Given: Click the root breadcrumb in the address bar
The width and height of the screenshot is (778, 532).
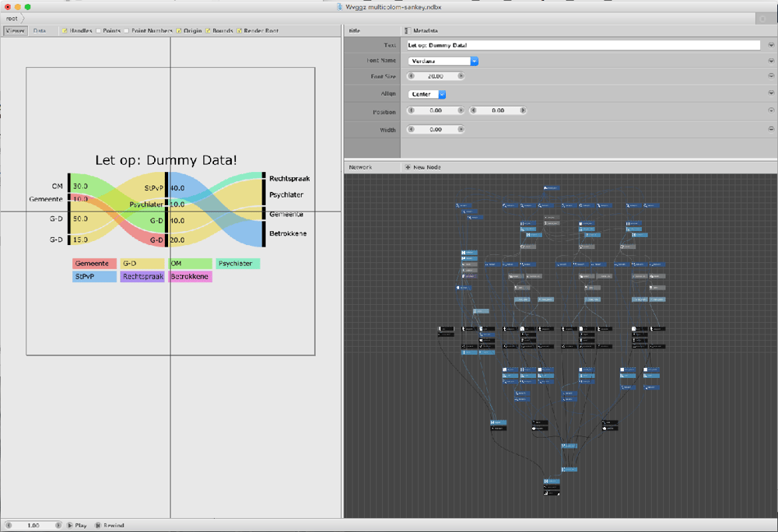Looking at the screenshot, I should point(12,19).
